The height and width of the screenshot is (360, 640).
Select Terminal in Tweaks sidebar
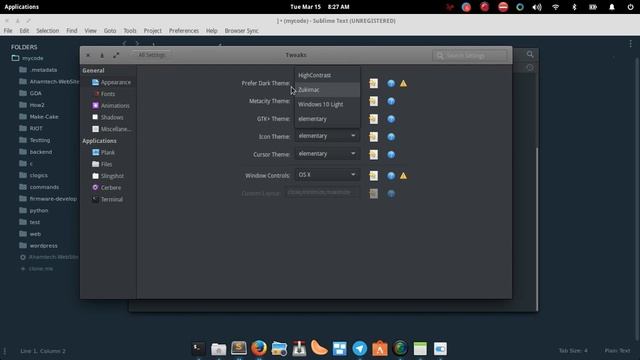click(108, 199)
